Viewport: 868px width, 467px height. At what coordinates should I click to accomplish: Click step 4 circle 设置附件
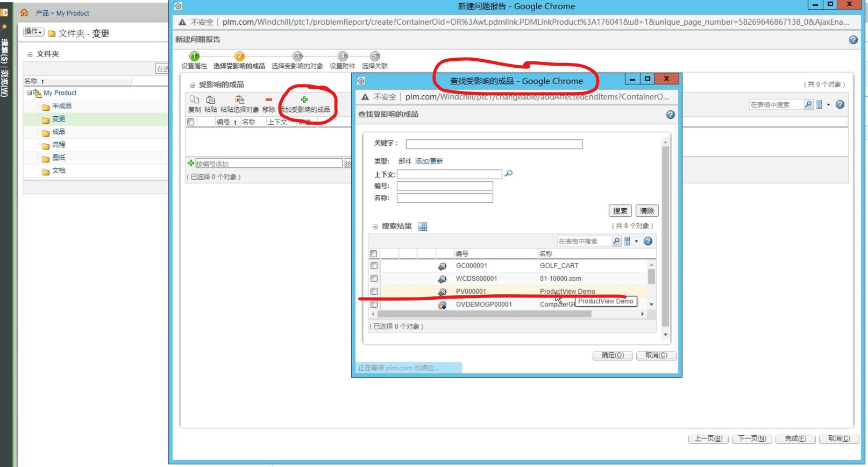(343, 56)
